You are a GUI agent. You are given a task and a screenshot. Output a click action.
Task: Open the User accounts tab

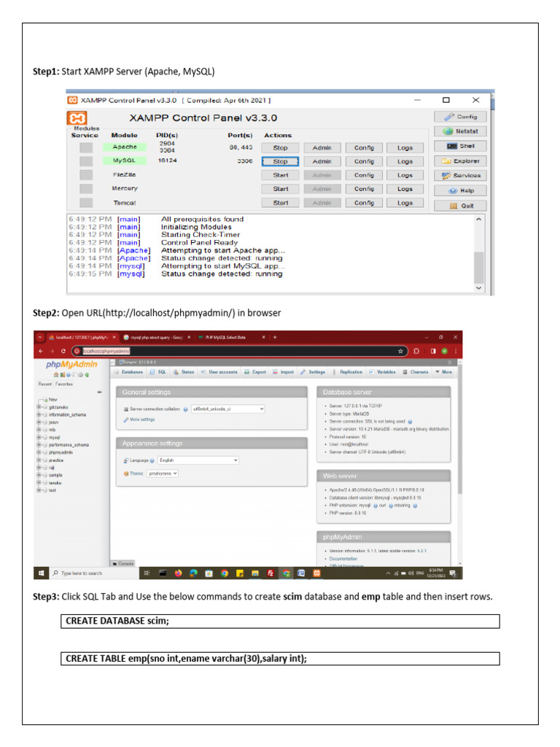pos(219,372)
